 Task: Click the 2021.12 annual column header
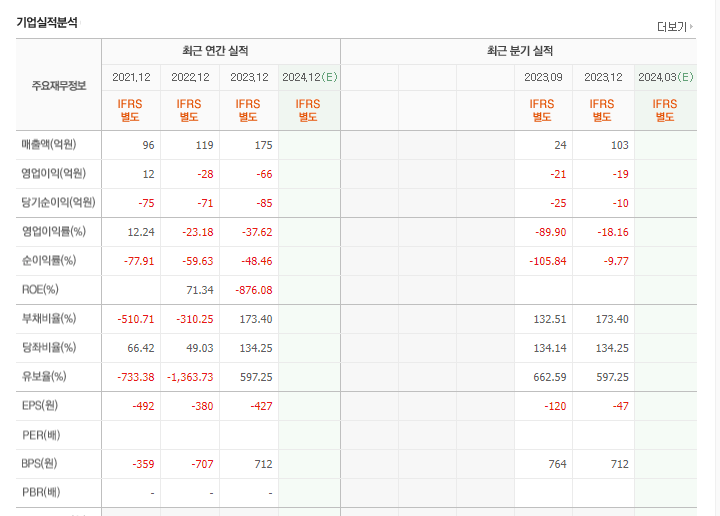pos(131,77)
